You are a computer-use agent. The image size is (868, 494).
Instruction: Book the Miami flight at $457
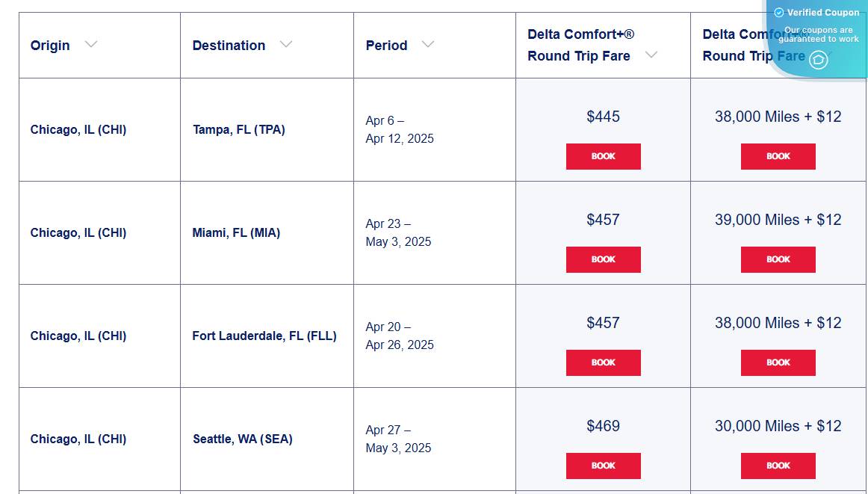[x=603, y=259]
